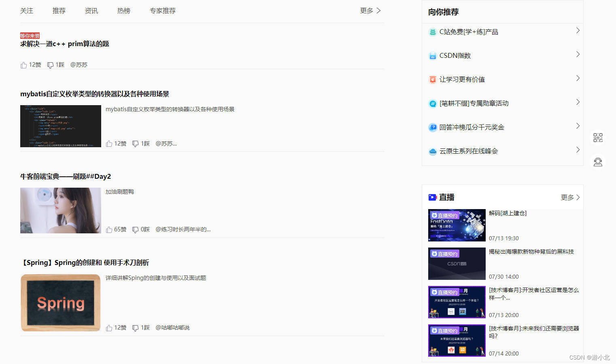616x364 pixels.
Task: Expand the 更多 chevron beside the tabs
Action: click(378, 11)
